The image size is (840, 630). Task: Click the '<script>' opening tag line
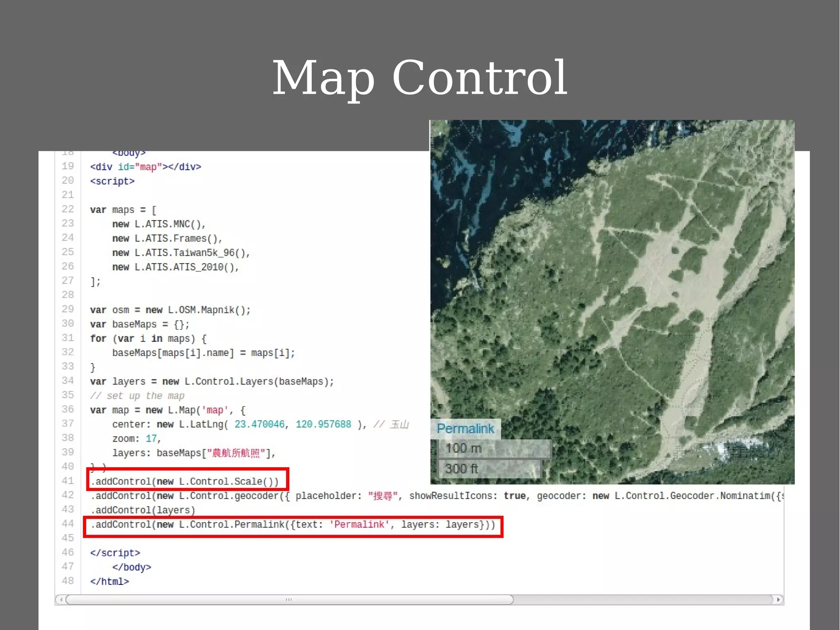pos(112,181)
